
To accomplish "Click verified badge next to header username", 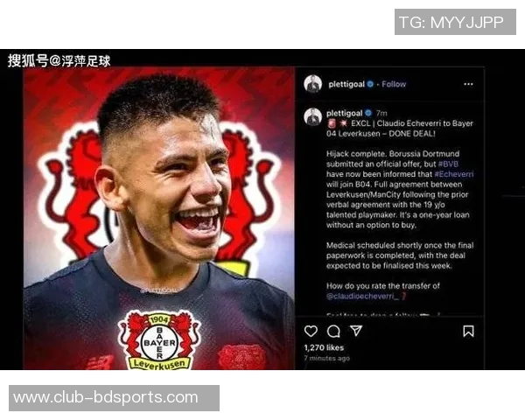I will [x=370, y=84].
